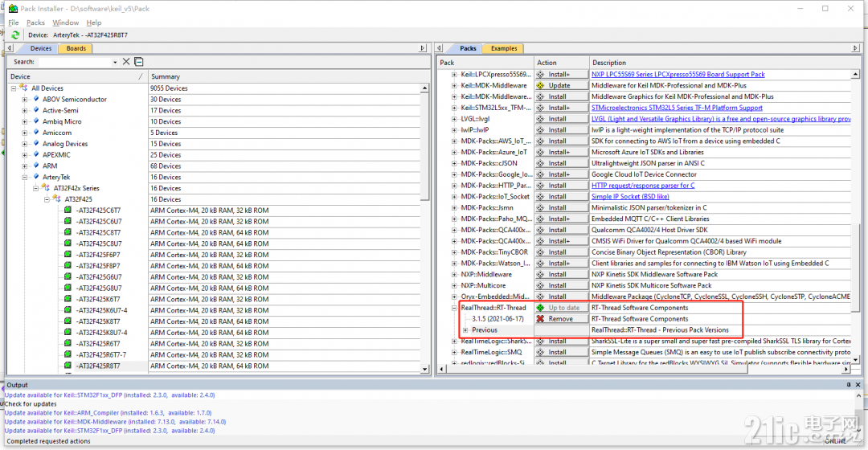The image size is (868, 450).
Task: Click the 'Completed requested actions' status text
Action: (47, 441)
